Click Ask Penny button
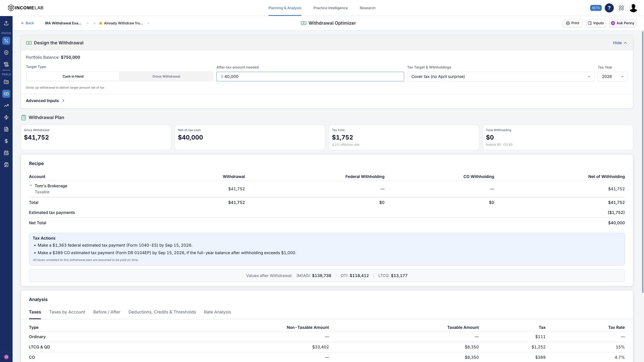The height and width of the screenshot is (362, 644). click(622, 23)
